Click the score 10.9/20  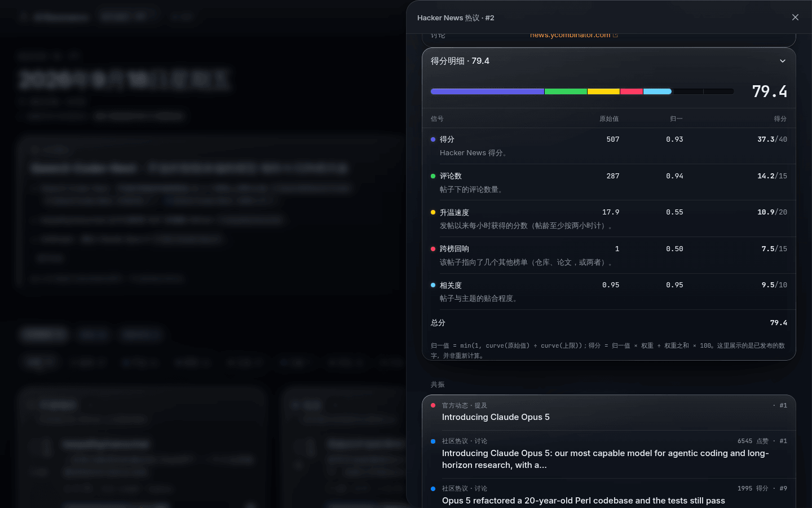(772, 212)
